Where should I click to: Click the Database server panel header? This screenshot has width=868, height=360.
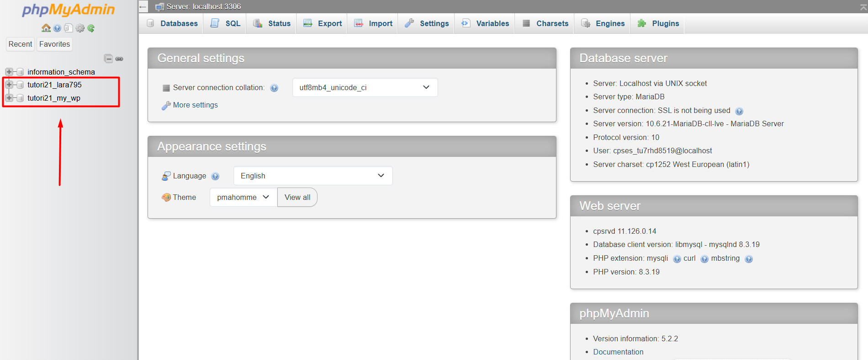[x=714, y=58]
